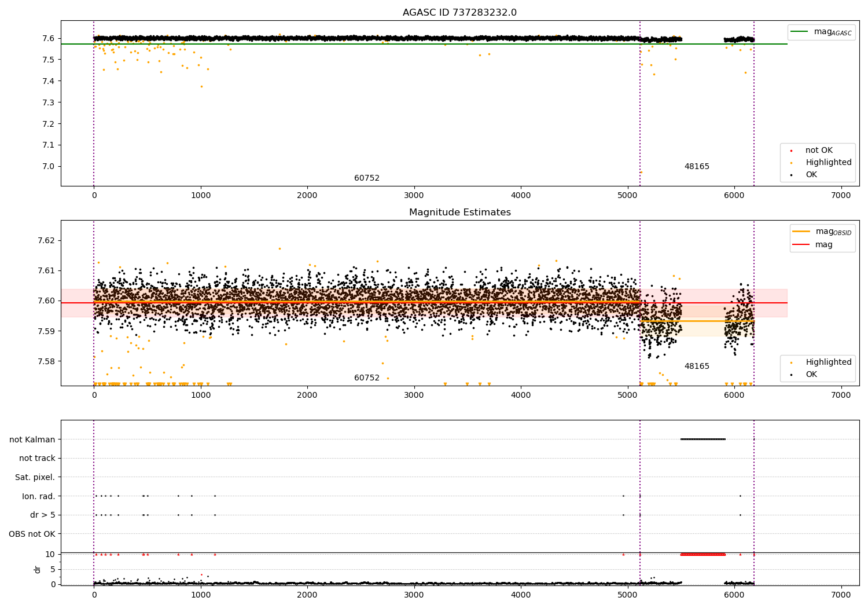868x608 pixels.
Task: Click the 'not OK' legend entry
Action: 818,151
